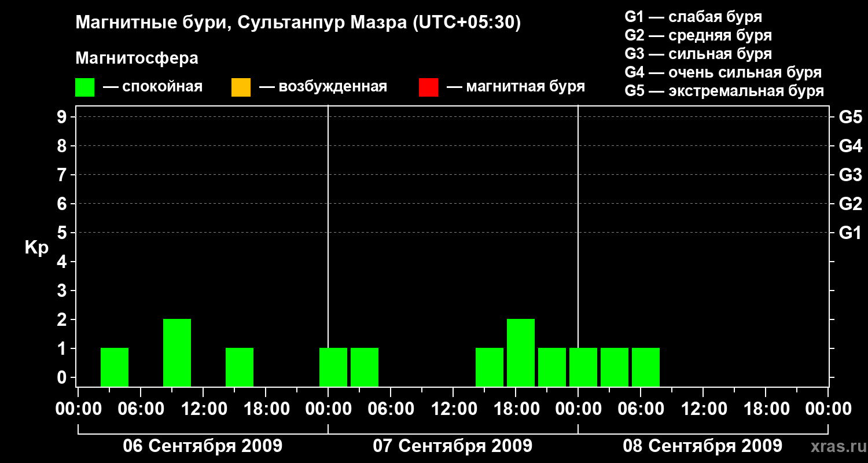Image resolution: width=868 pixels, height=463 pixels.
Task: Click the Kp 1 bar before 06:00 on 07 September
Action: coord(365,367)
